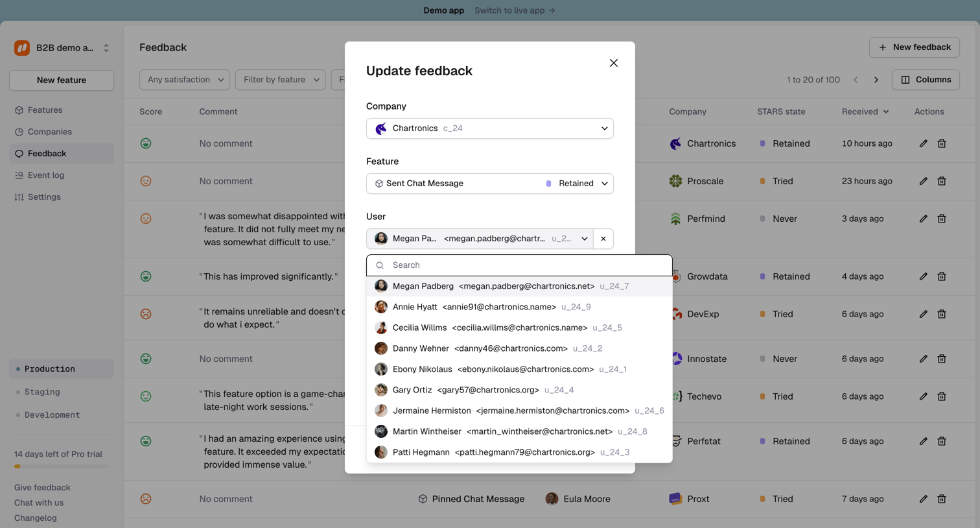
Task: Delete the Proscale feedback row with the trash icon
Action: tap(942, 181)
